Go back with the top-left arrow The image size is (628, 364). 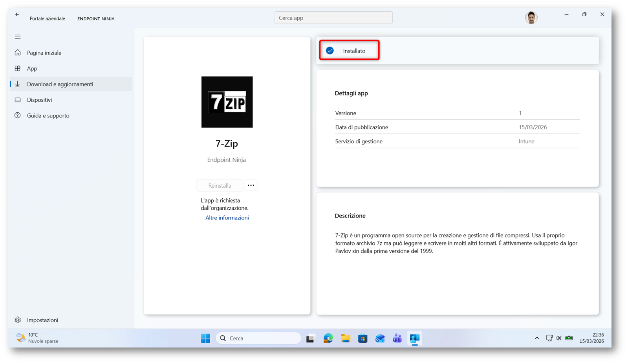click(17, 15)
